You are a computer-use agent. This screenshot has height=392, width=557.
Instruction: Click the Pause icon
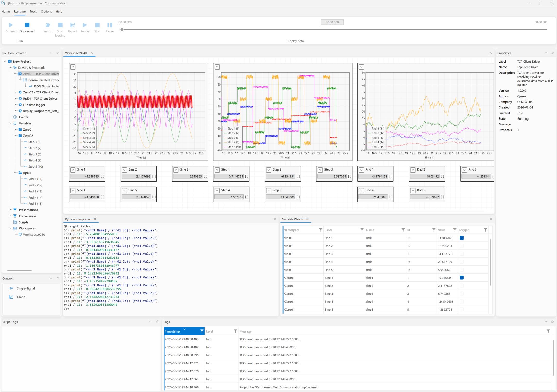pyautogui.click(x=110, y=25)
